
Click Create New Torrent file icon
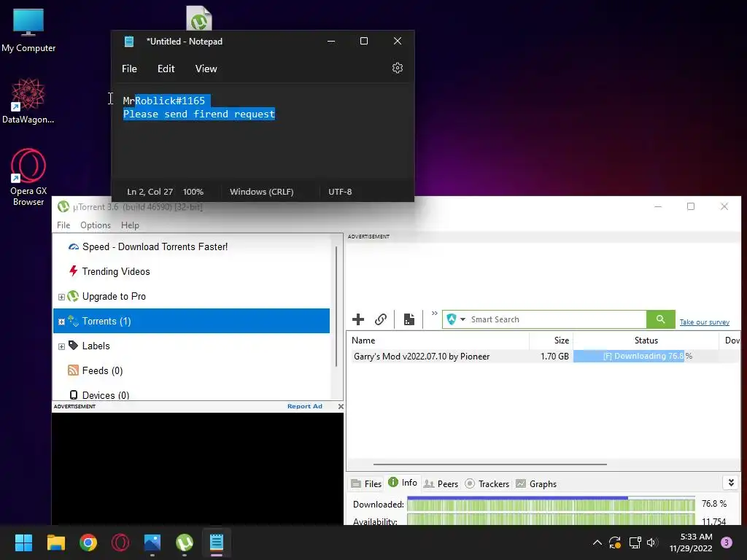point(409,319)
